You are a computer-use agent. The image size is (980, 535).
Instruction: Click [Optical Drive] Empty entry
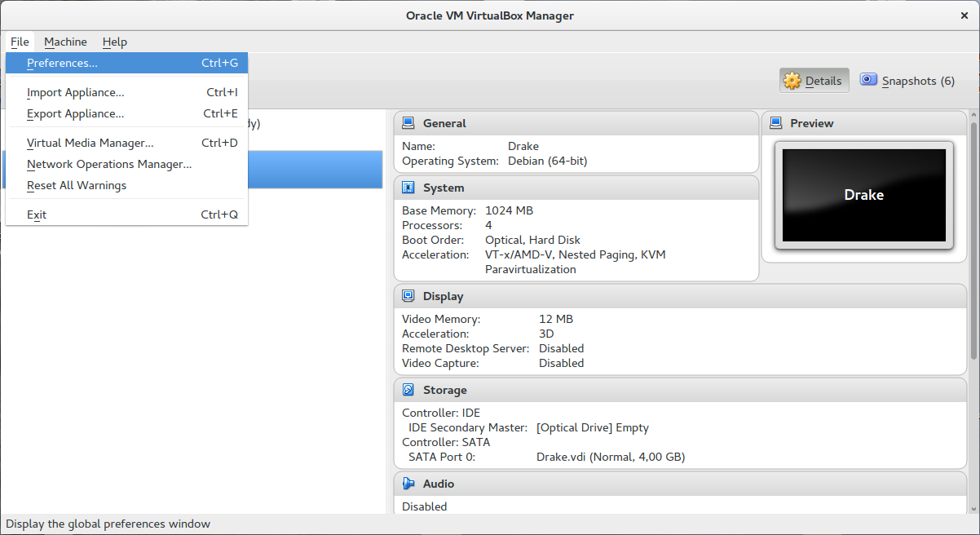click(593, 427)
